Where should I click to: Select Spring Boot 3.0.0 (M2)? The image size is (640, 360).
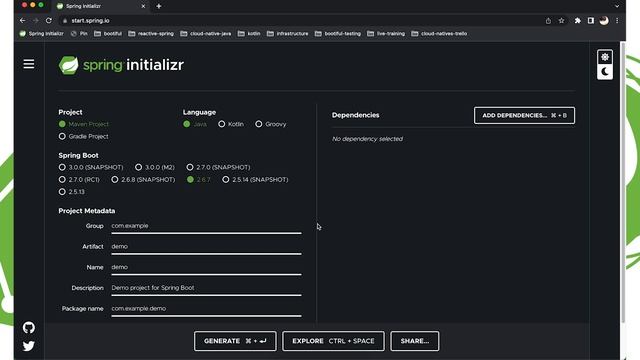[138, 167]
